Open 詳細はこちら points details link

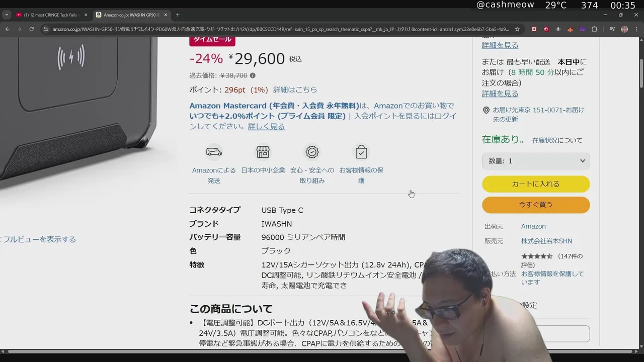(295, 89)
